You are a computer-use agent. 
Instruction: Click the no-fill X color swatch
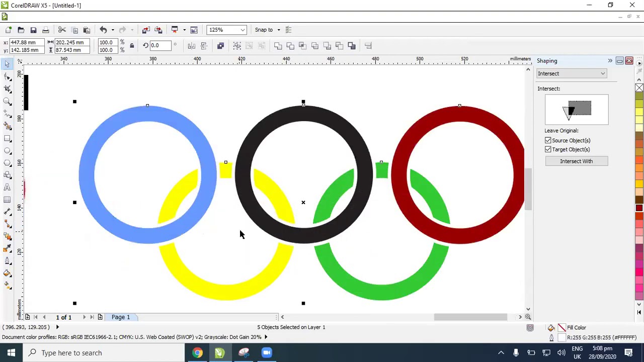(x=639, y=88)
